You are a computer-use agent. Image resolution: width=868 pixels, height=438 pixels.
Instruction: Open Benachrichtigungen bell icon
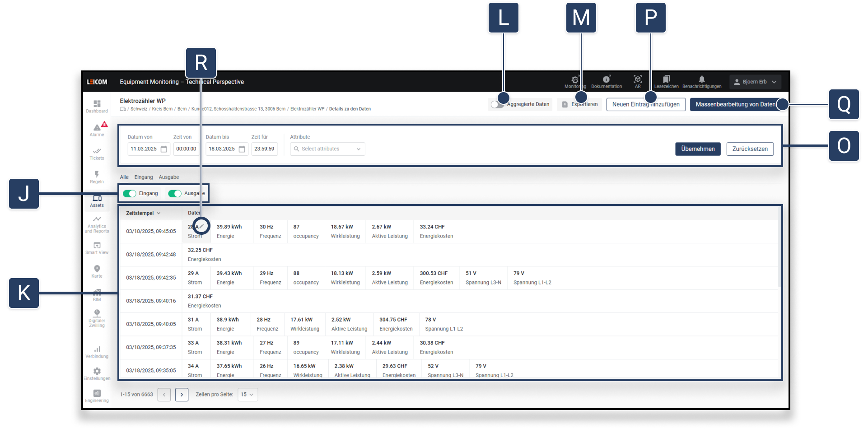coord(701,81)
